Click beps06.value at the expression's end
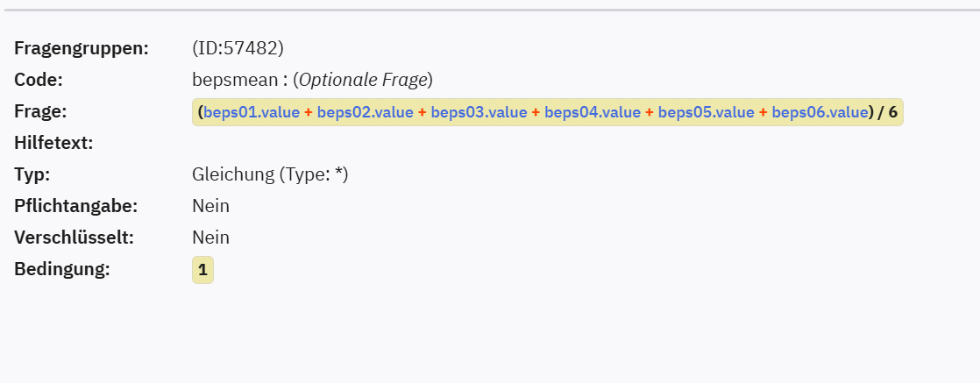The height and width of the screenshot is (383, 980). [820, 112]
